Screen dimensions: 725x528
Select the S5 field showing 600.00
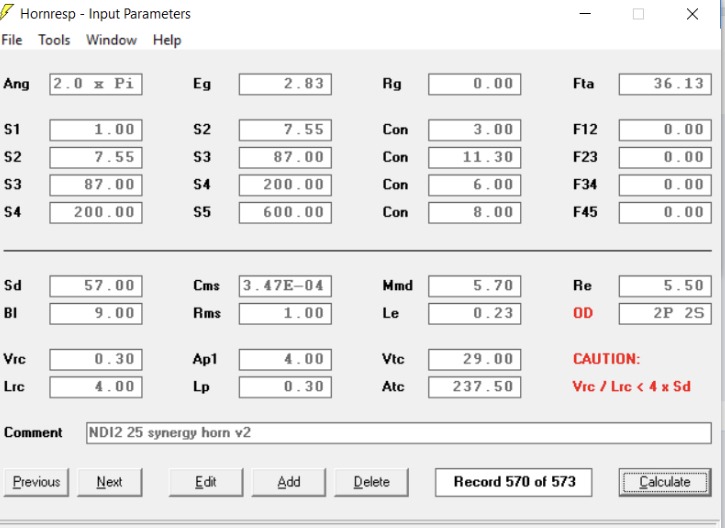[x=285, y=213]
